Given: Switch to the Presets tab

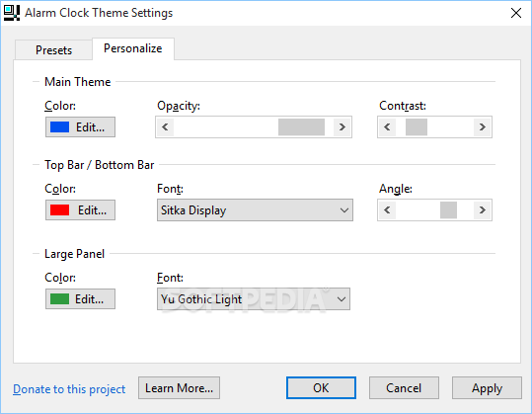Looking at the screenshot, I should point(53,50).
